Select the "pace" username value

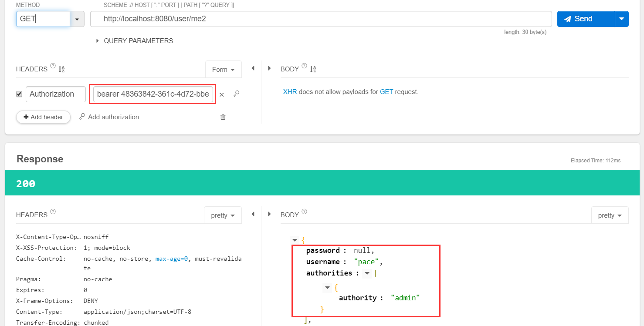click(366, 262)
